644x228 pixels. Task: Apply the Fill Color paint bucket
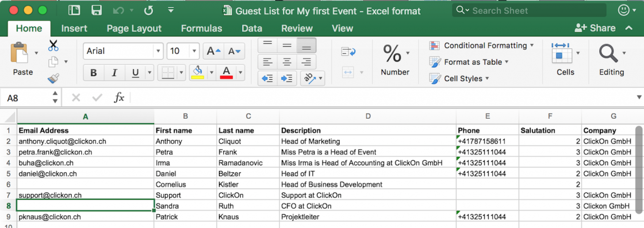tap(198, 73)
